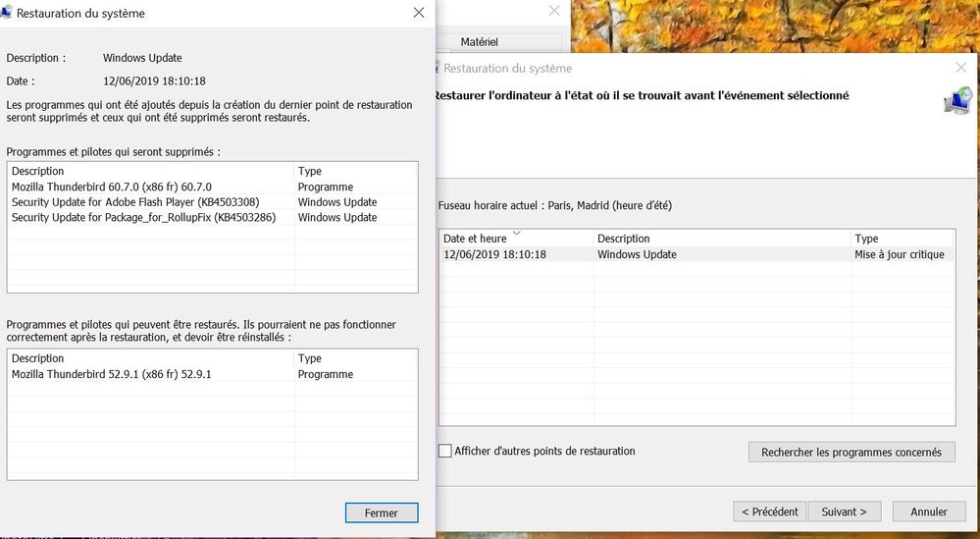This screenshot has height=539, width=980.
Task: Click computer restore icon in wizard header
Action: (x=958, y=101)
